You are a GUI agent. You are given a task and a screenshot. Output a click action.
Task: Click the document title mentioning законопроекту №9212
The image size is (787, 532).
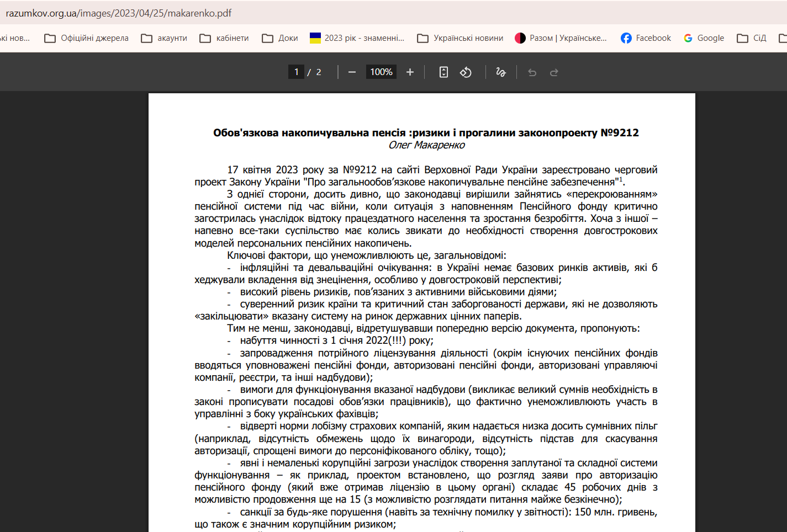tap(426, 133)
